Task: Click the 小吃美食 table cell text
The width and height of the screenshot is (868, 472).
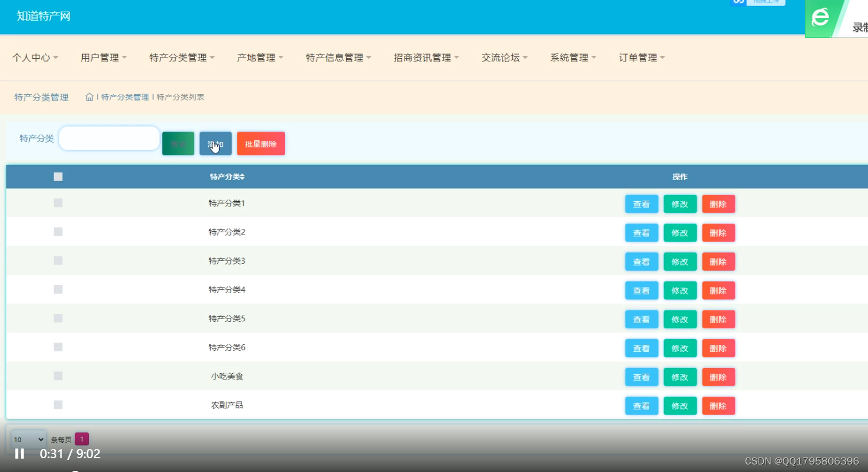Action: pos(227,376)
